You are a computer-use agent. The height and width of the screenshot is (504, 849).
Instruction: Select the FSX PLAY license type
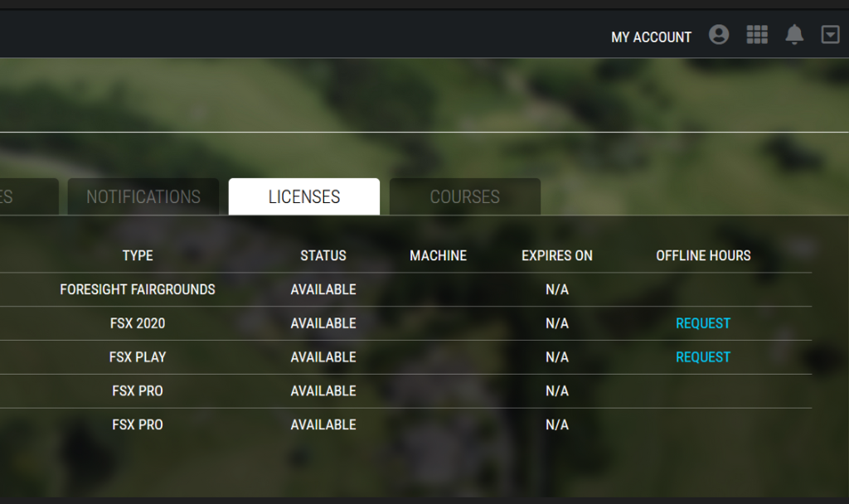(138, 357)
